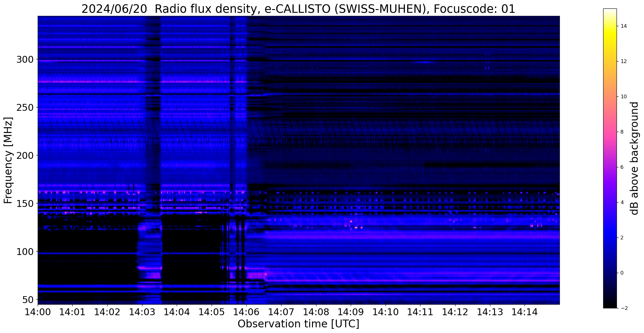The height and width of the screenshot is (333, 644).
Task: Click the 14:14 time tick label
Action: (x=525, y=312)
